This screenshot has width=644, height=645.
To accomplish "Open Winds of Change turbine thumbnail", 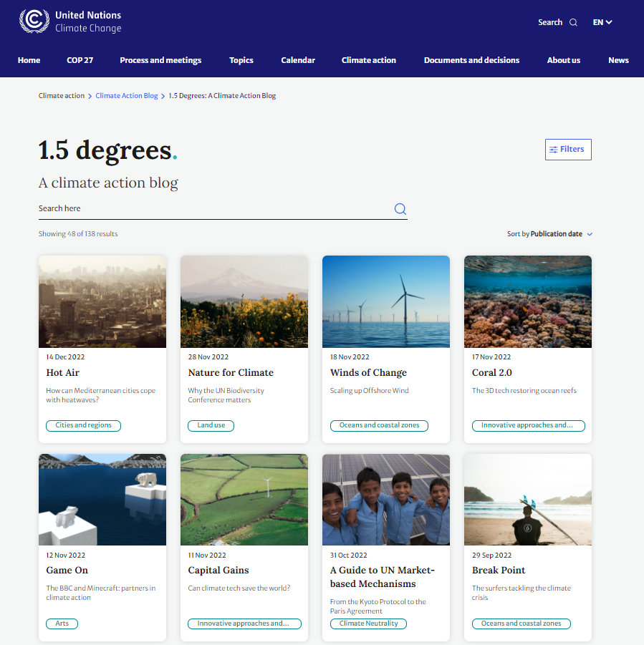I will click(x=386, y=301).
